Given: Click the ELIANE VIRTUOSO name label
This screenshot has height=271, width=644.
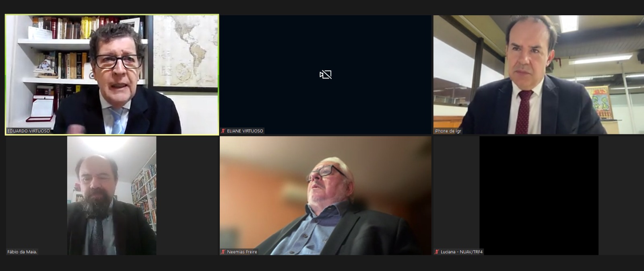Looking at the screenshot, I should coord(245,131).
